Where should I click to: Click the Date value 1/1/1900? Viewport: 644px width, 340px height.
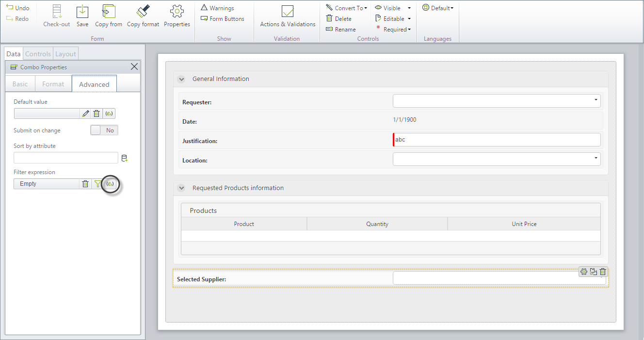click(x=404, y=120)
